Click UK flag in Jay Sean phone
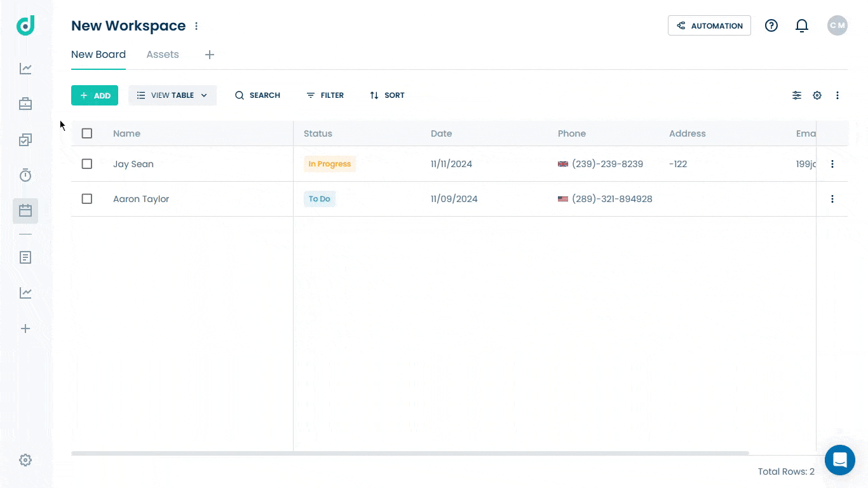This screenshot has width=868, height=488. point(563,164)
